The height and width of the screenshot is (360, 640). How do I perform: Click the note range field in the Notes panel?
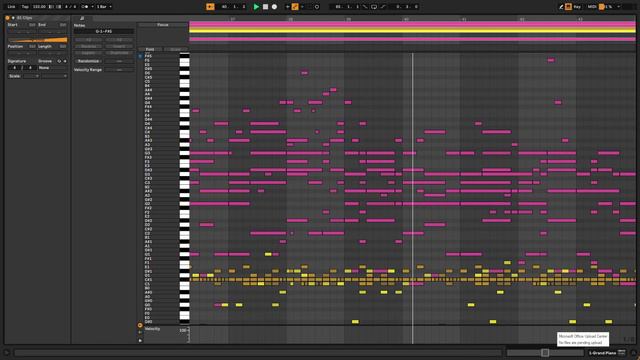point(104,31)
